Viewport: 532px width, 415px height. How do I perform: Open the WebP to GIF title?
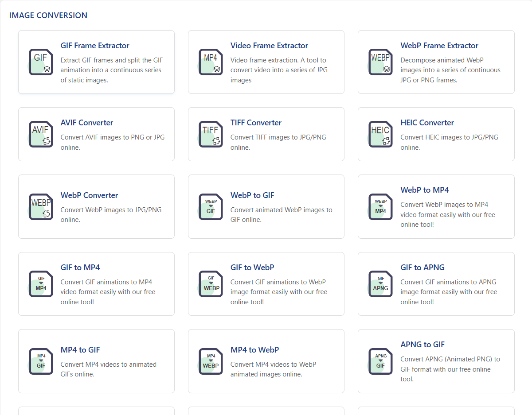click(x=252, y=195)
